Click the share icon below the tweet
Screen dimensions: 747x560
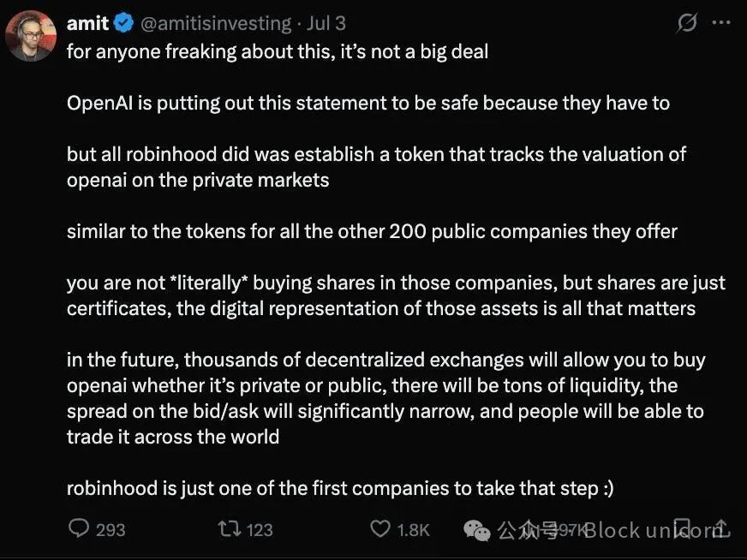[x=721, y=529]
